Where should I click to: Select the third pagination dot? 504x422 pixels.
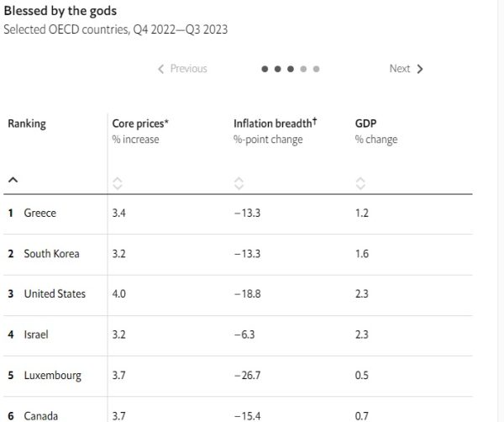291,69
